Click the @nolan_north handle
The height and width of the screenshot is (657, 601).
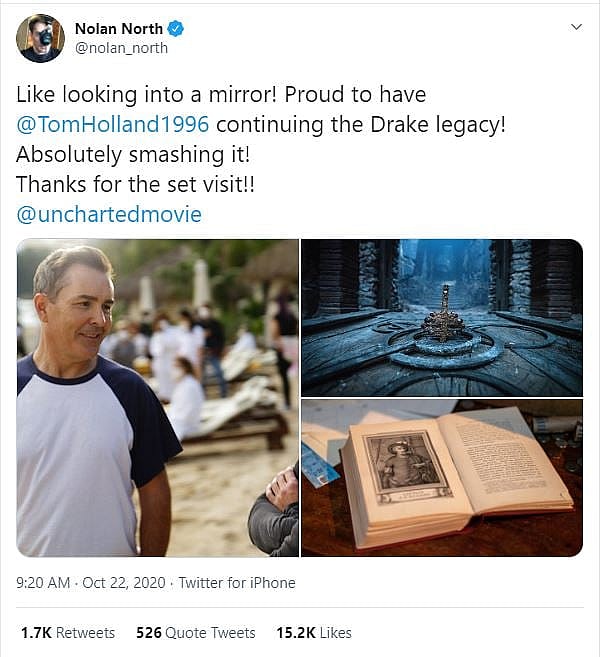point(121,48)
